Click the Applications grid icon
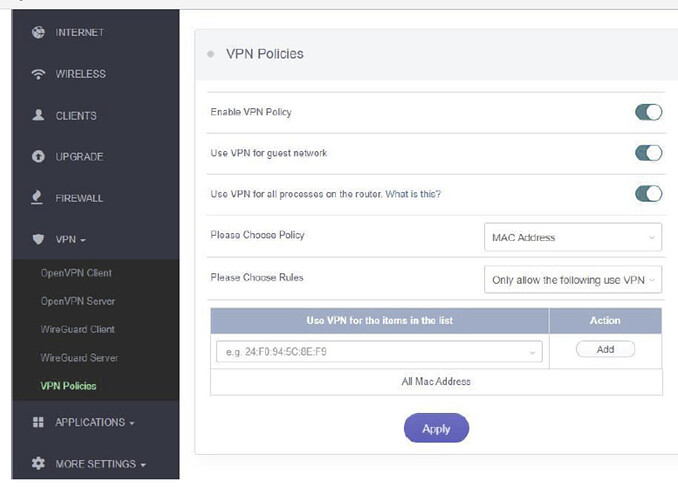This screenshot has width=678, height=500. (39, 422)
